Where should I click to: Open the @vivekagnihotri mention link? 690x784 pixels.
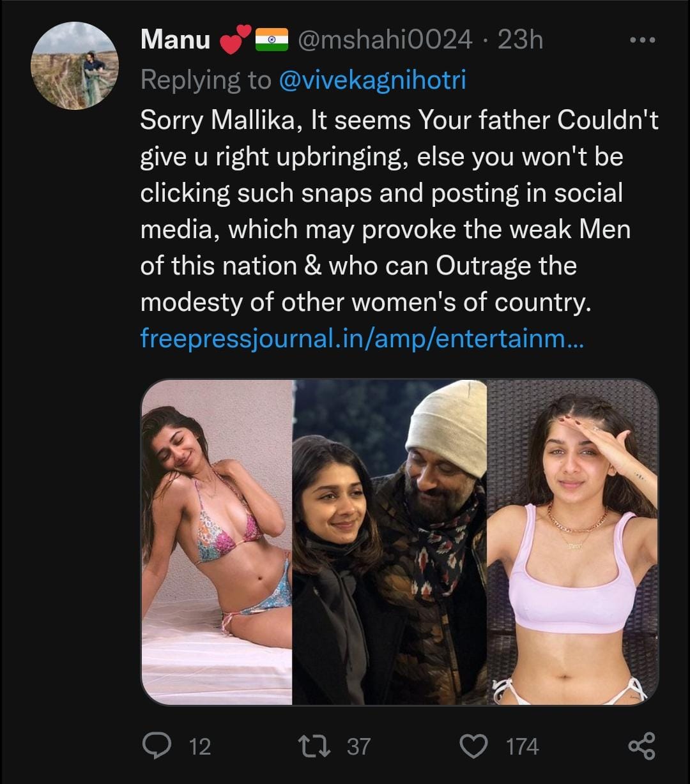tap(372, 80)
